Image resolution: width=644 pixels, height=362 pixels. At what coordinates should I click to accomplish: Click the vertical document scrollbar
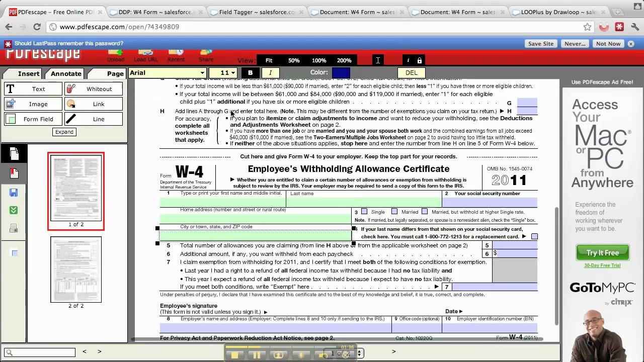556,266
